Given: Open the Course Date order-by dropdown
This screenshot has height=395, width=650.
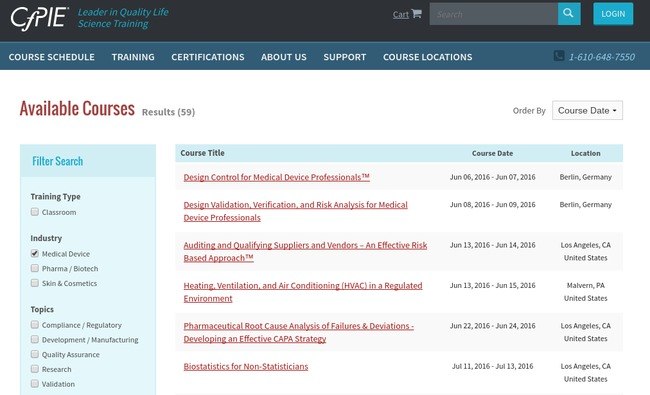Looking at the screenshot, I should (587, 110).
